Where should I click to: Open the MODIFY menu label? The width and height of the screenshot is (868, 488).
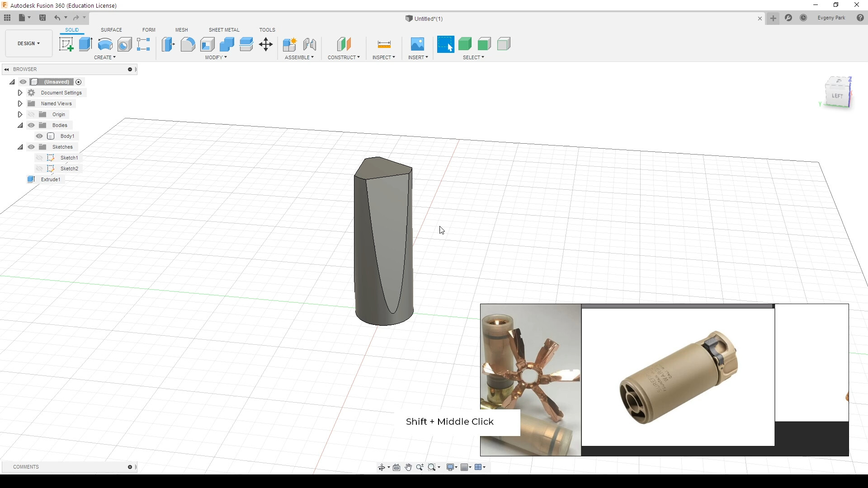(216, 57)
